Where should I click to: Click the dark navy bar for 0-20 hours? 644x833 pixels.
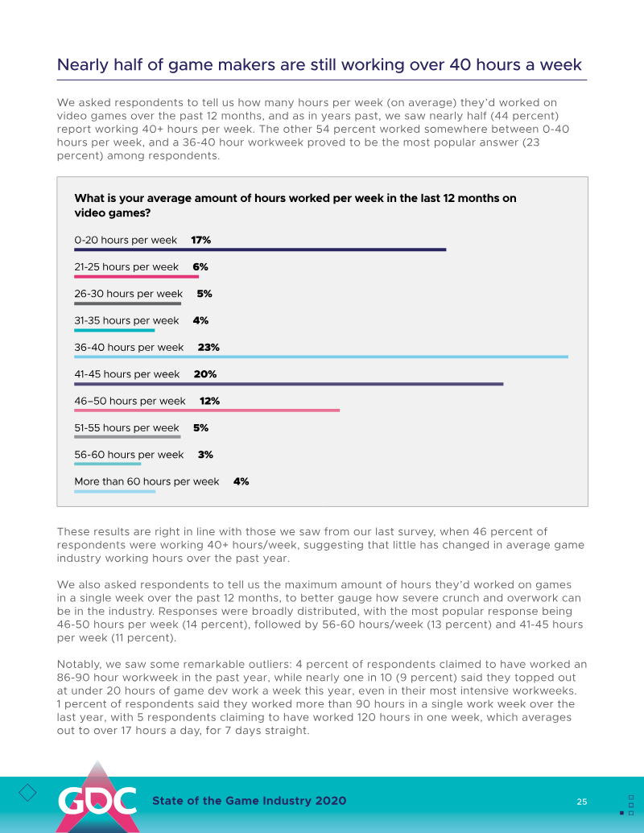pyautogui.click(x=260, y=249)
